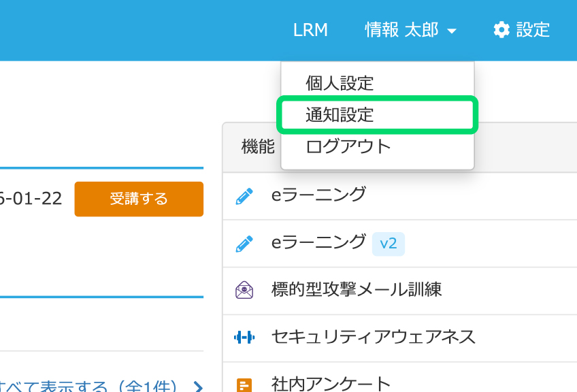Choose 通知設定 in the dropdown menu
The image size is (577, 392).
[340, 115]
